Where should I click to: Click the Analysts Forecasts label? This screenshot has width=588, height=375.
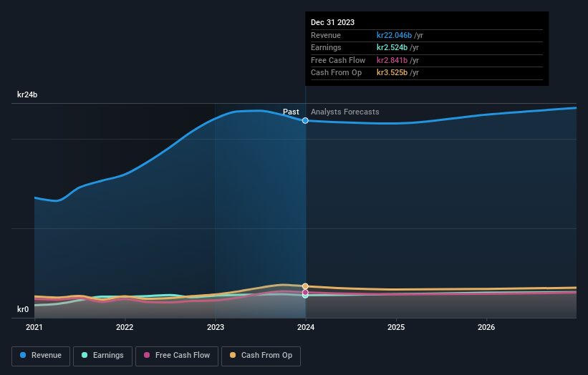[x=344, y=112]
